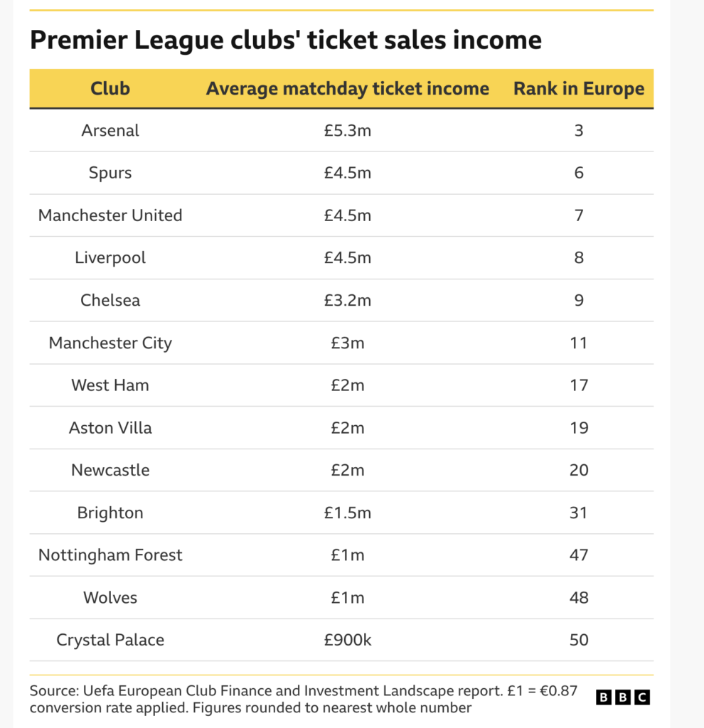The width and height of the screenshot is (704, 728).
Task: Click the "Club" column header
Action: pyautogui.click(x=110, y=89)
